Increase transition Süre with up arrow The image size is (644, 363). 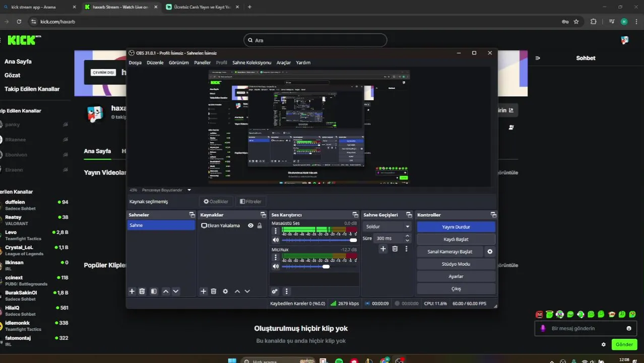408,235
